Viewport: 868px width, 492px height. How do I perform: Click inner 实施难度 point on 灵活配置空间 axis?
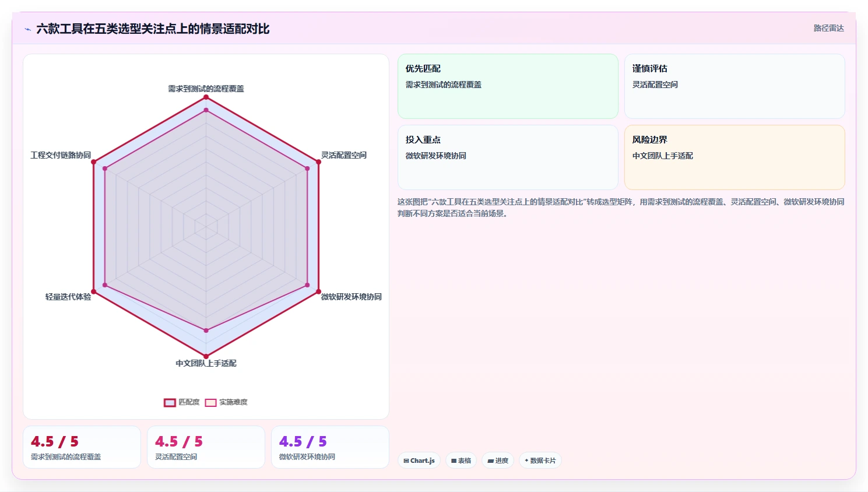coord(307,168)
